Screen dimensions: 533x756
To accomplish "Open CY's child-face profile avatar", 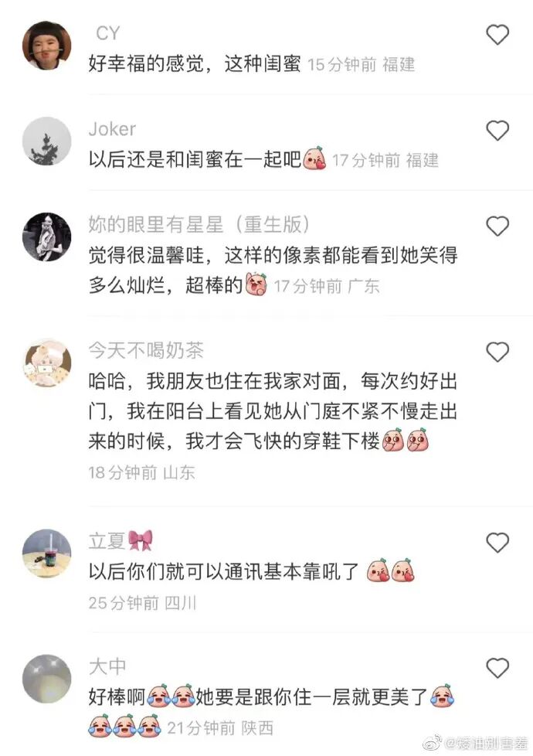I will (x=47, y=46).
